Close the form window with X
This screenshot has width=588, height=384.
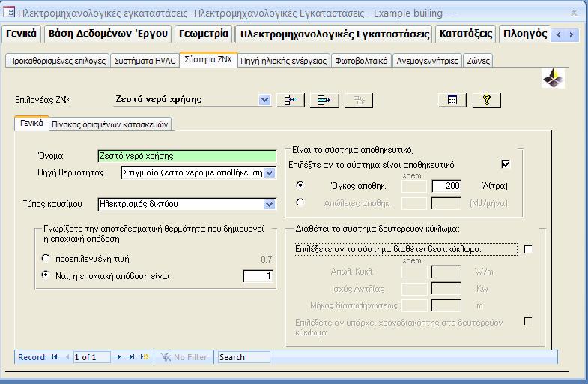pos(574,13)
